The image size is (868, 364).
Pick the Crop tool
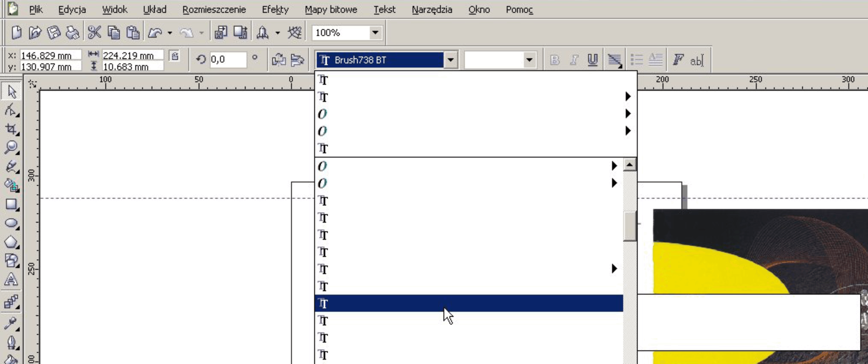tap(11, 129)
